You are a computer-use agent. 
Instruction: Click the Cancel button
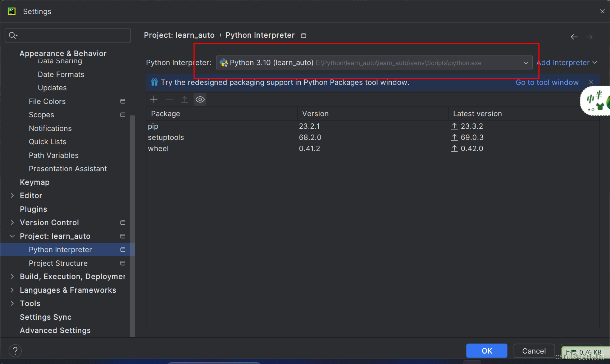coord(534,351)
